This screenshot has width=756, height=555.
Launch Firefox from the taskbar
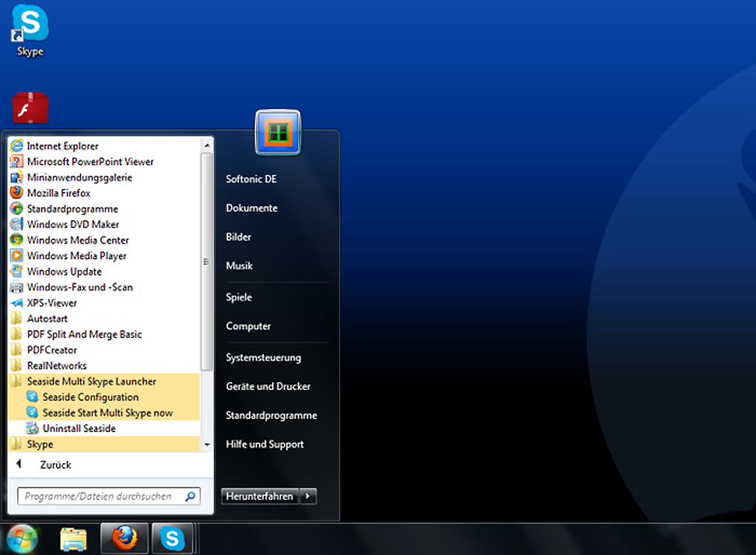pyautogui.click(x=124, y=538)
